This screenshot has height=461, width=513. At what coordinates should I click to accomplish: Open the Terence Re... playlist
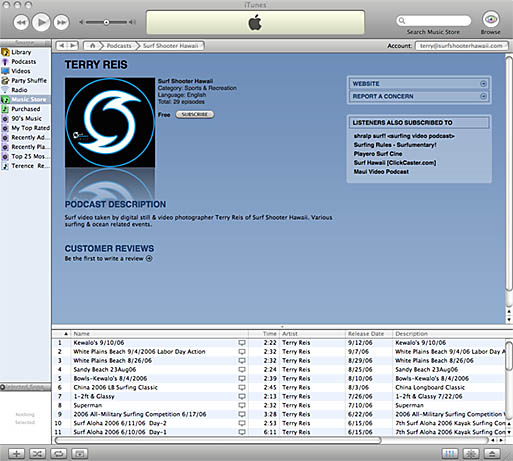[x=25, y=166]
